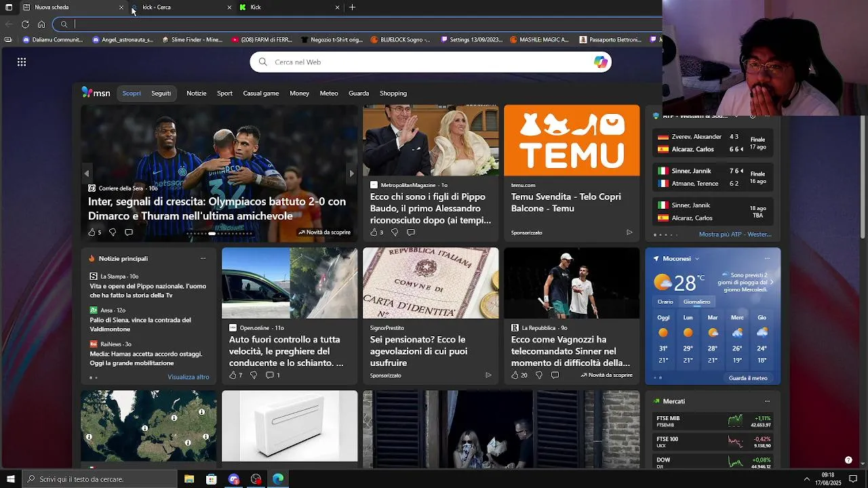Open the Passaporto Elettronico bookmark
The width and height of the screenshot is (868, 488).
coord(610,40)
